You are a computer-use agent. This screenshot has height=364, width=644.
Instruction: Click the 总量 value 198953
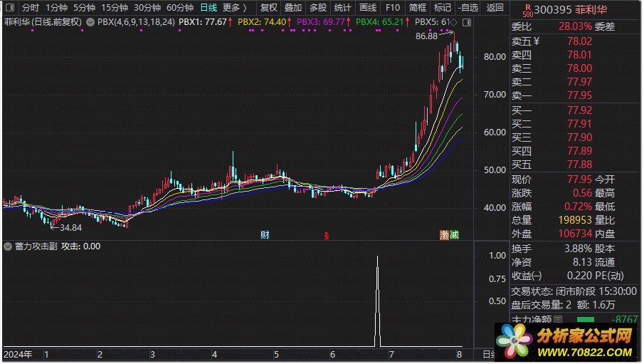click(x=575, y=220)
